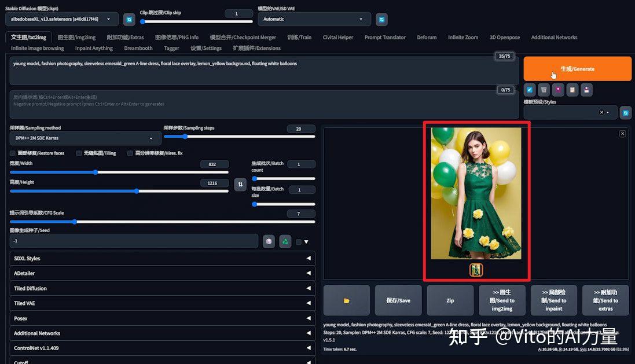Expand the SDXL Styles section

(x=163, y=258)
